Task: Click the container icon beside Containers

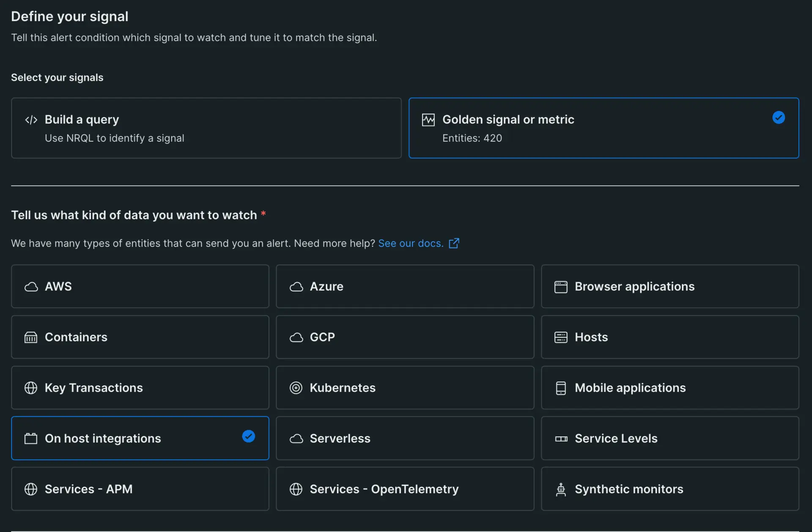Action: click(x=31, y=337)
